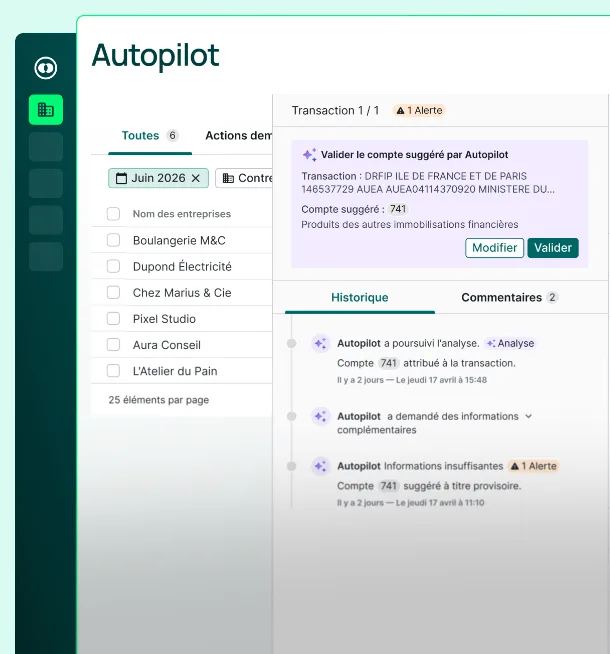610x654 pixels.
Task: Select the Aura Conseil checkbox
Action: click(x=113, y=345)
